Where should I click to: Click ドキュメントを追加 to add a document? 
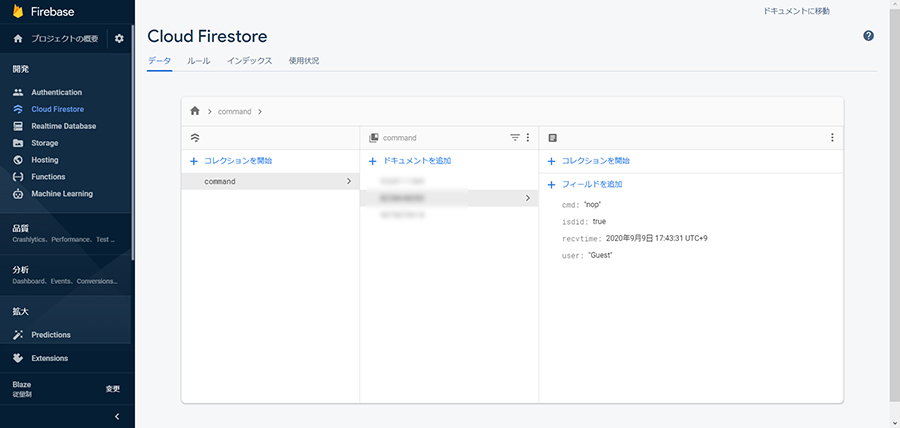pos(417,161)
